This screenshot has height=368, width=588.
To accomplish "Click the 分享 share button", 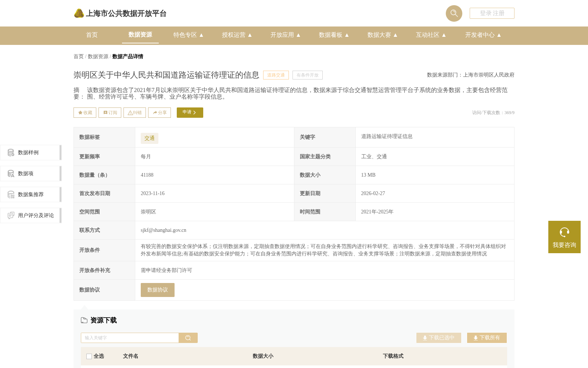I will click(159, 113).
